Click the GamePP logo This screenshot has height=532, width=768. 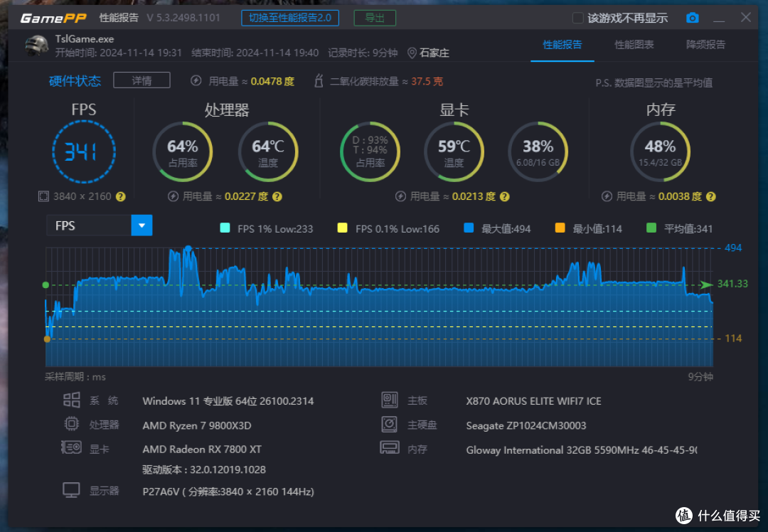pos(53,18)
